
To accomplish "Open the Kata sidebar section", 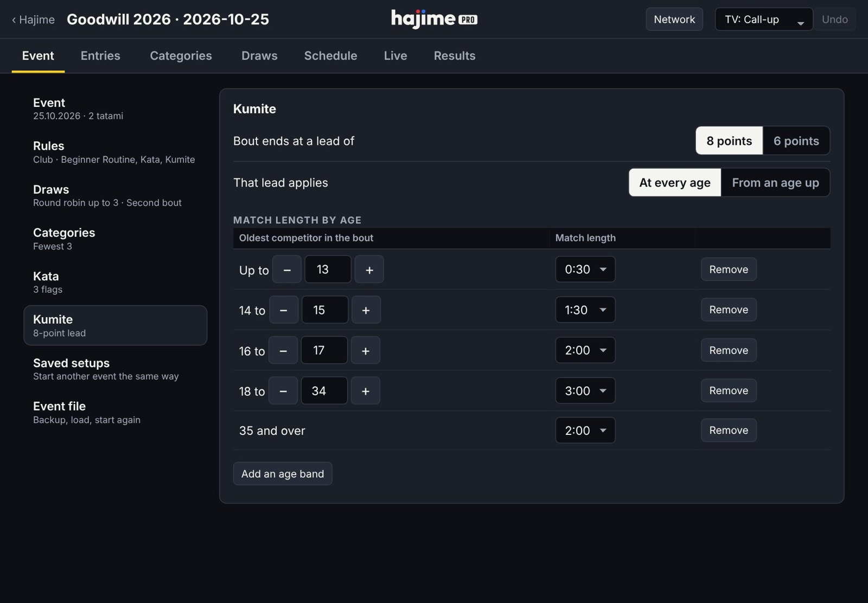I will click(x=115, y=282).
